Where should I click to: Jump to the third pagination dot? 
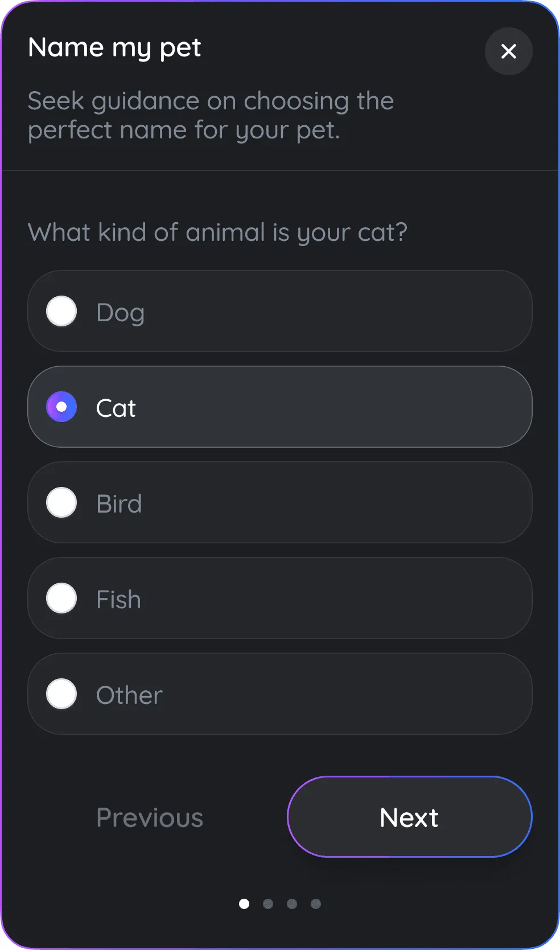click(292, 904)
